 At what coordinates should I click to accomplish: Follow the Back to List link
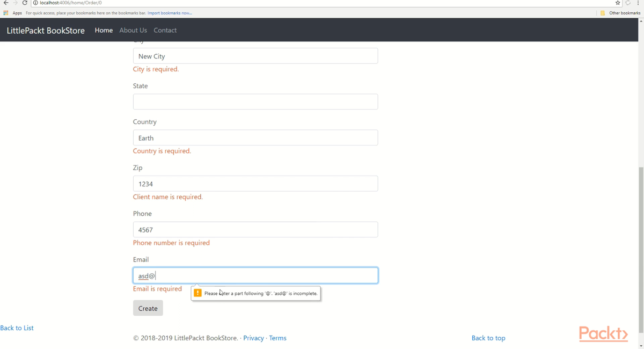coord(17,328)
